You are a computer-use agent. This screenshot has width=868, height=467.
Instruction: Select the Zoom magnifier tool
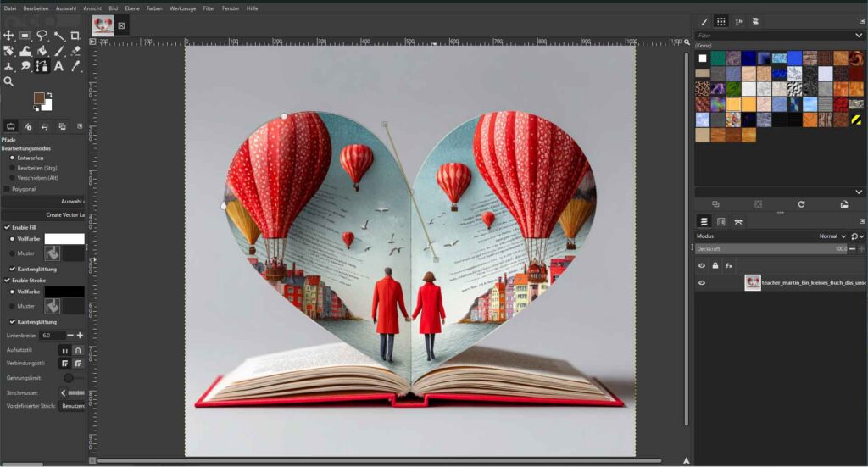tap(8, 81)
